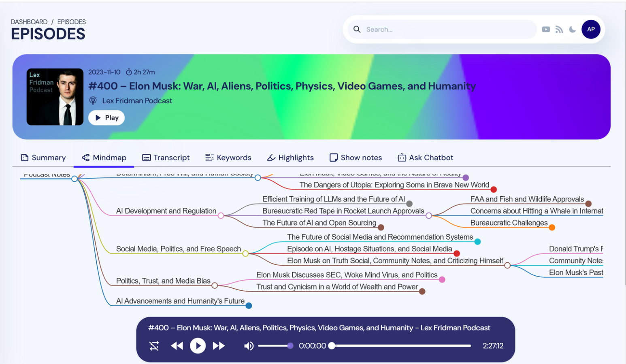This screenshot has height=364, width=626.
Task: Expand the AI Advancements and Humanity's Future blue dot
Action: 249,306
